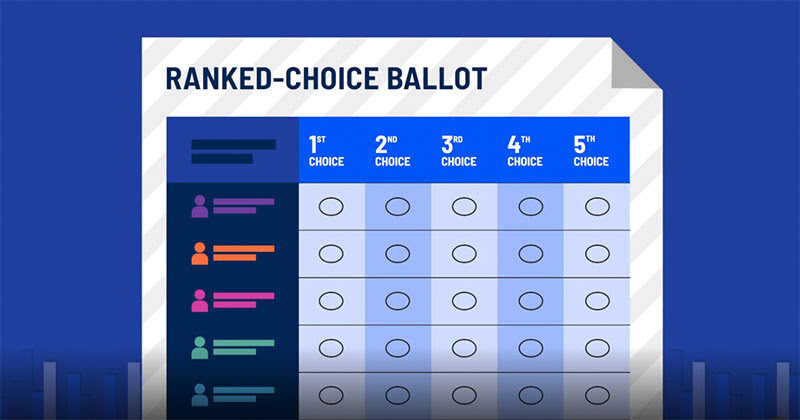Screen dimensions: 800x420
Task: Select the 5th Choice column header
Action: point(591,151)
